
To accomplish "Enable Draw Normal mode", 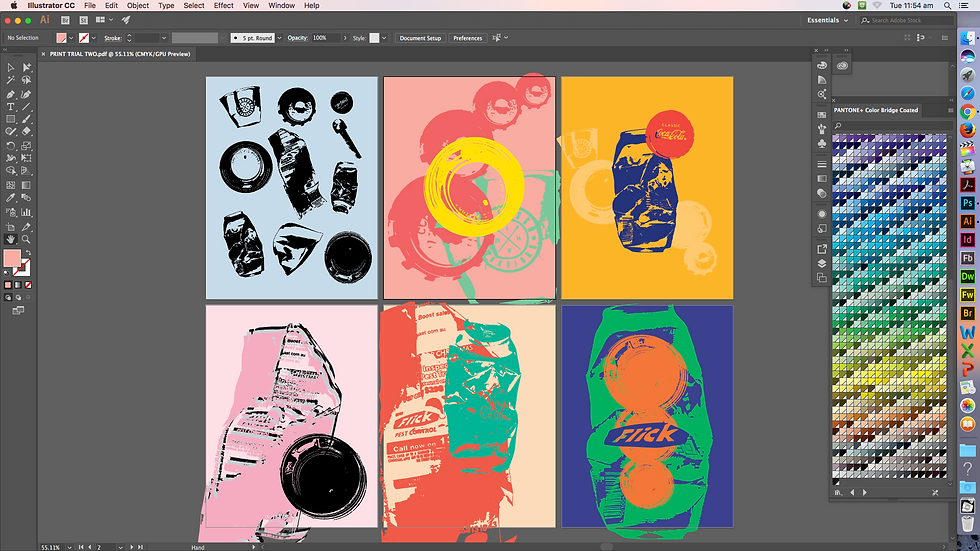I will (x=8, y=297).
